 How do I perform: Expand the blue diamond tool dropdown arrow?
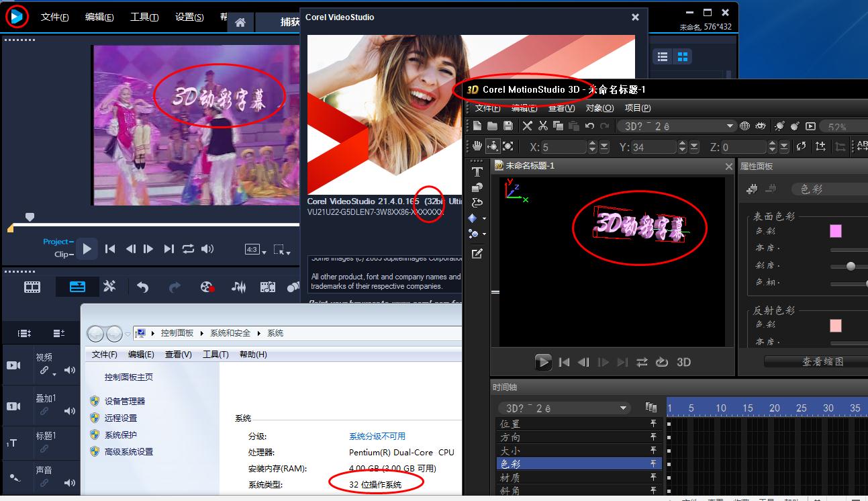pos(484,219)
